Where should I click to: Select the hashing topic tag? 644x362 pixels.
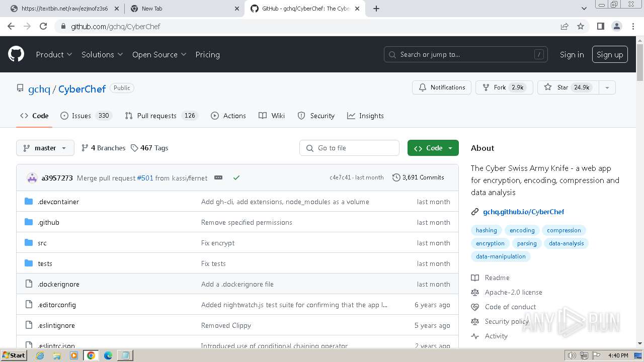pos(487,230)
